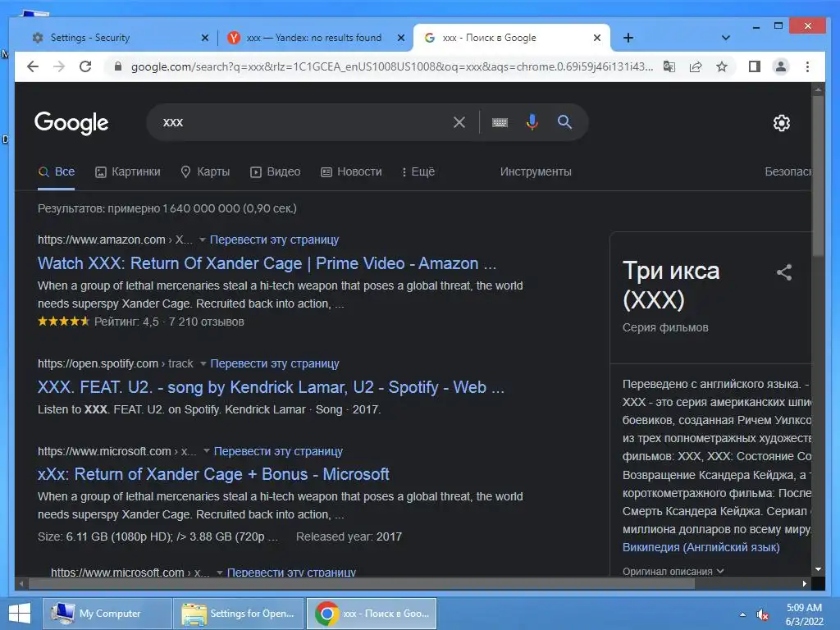Switch to Картинки image results
The image size is (840, 630).
(x=127, y=172)
